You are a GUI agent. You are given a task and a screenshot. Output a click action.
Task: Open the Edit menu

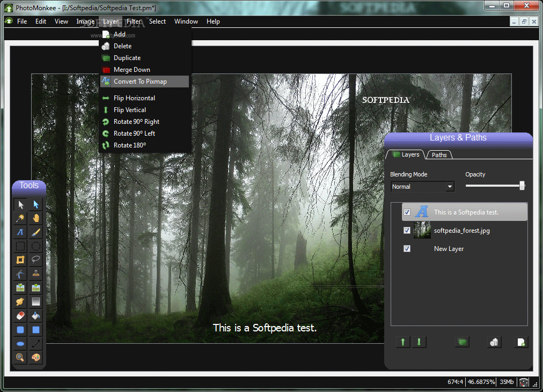(x=41, y=21)
